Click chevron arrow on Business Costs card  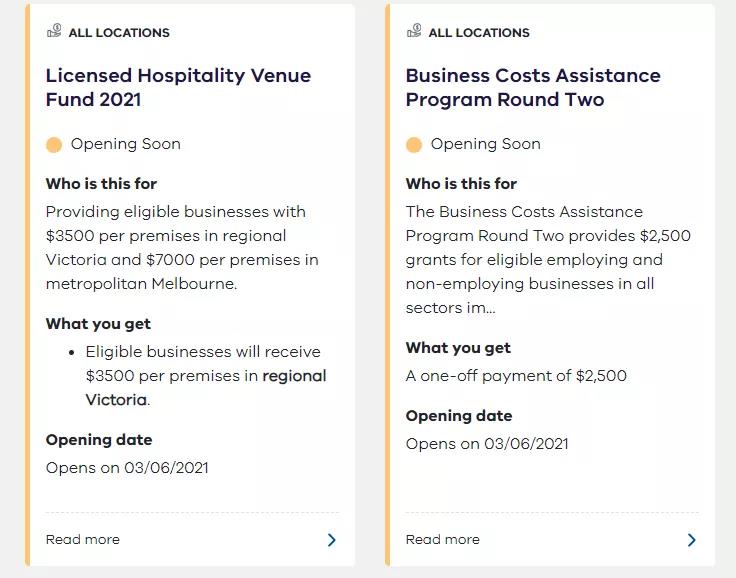(692, 540)
